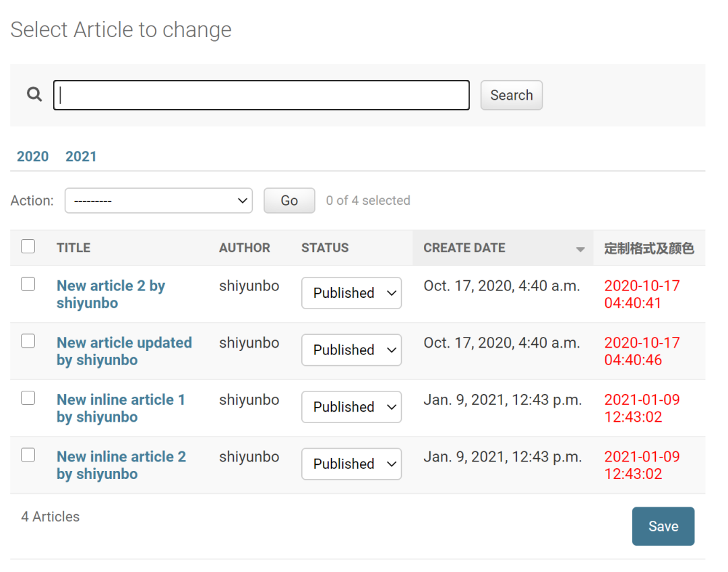Select checkbox for New article updated row

point(28,341)
